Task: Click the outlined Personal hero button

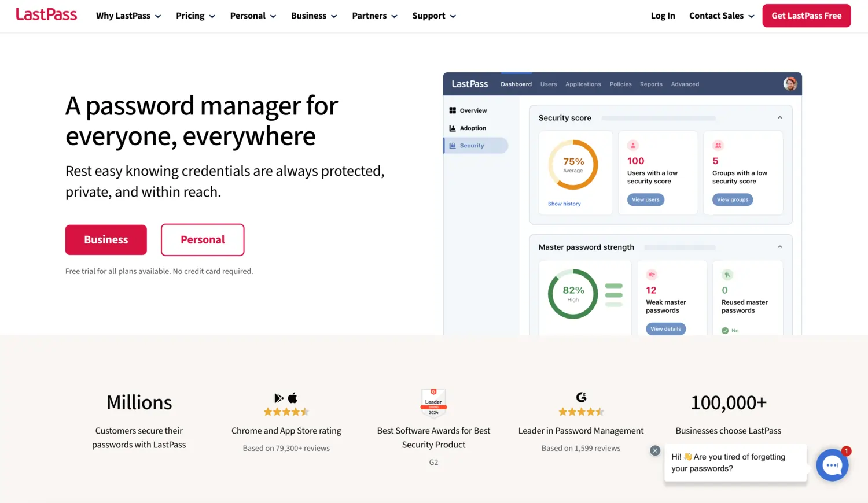Action: [x=203, y=239]
